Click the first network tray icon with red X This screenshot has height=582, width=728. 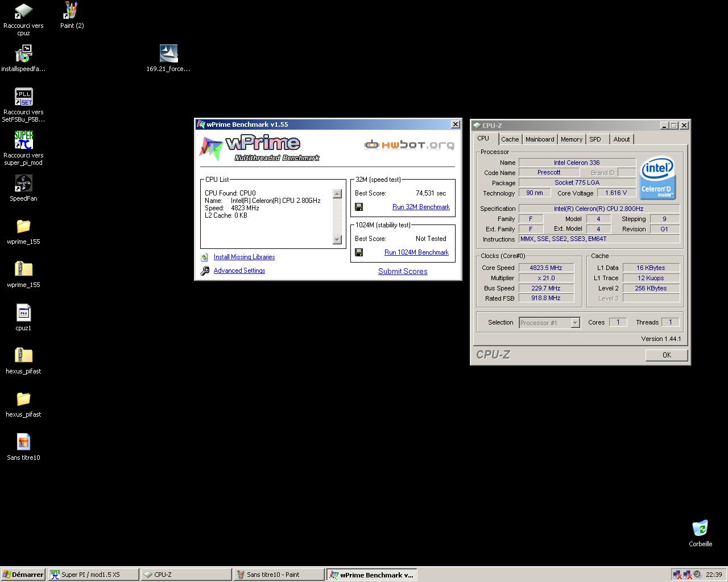(x=677, y=575)
